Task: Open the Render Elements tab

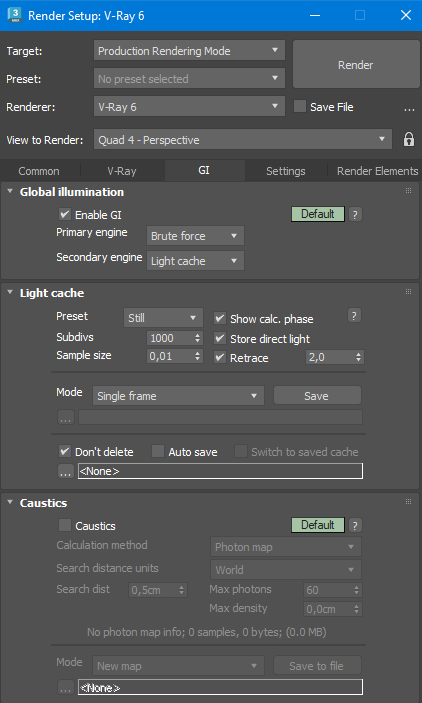Action: pos(377,171)
